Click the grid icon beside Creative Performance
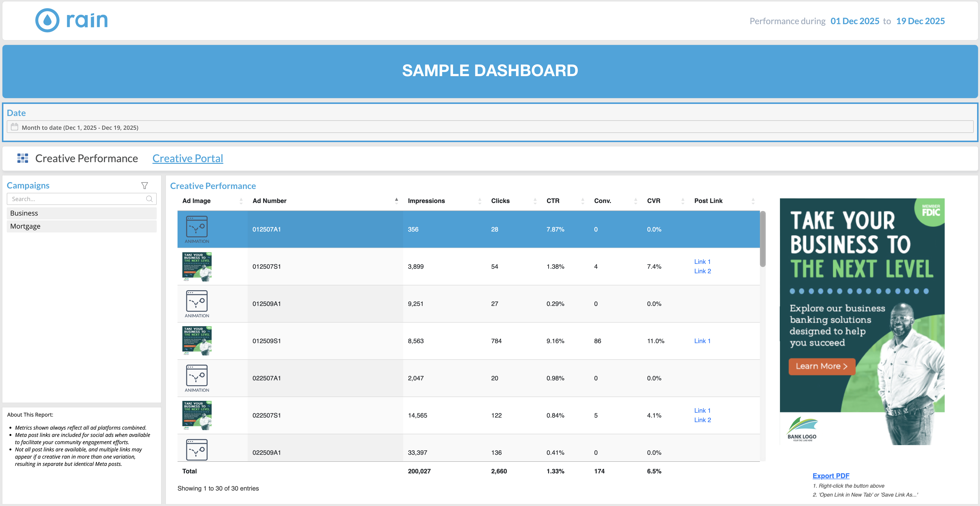Viewport: 980px width, 506px height. (x=23, y=158)
